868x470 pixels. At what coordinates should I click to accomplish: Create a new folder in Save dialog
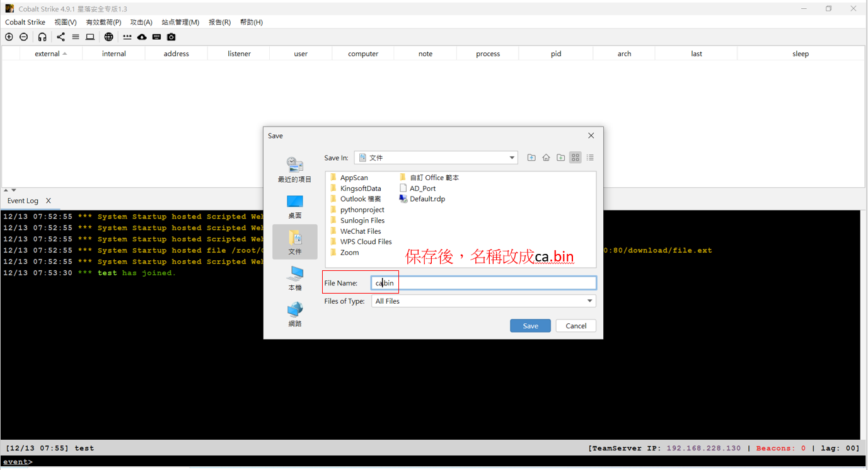point(560,158)
